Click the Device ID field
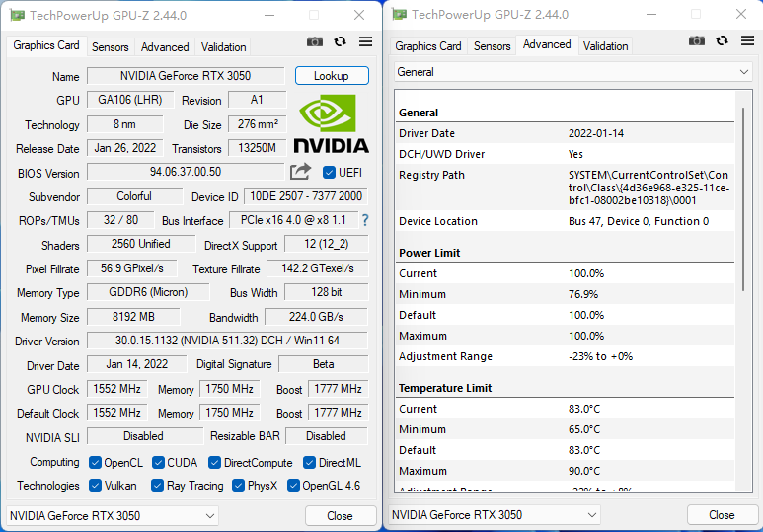The image size is (763, 532). 306,196
